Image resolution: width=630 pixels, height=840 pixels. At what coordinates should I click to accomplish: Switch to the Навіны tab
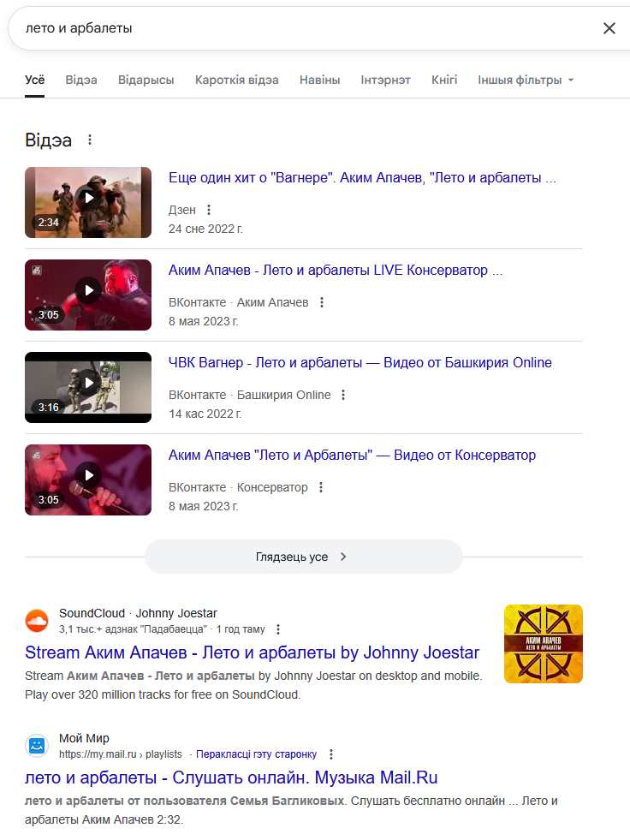point(320,80)
